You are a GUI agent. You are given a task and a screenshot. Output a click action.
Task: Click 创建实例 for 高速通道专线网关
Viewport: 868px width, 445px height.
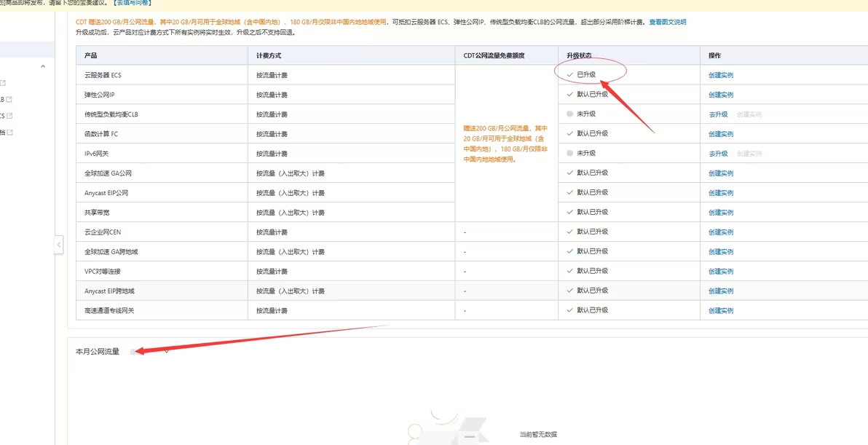pyautogui.click(x=721, y=311)
